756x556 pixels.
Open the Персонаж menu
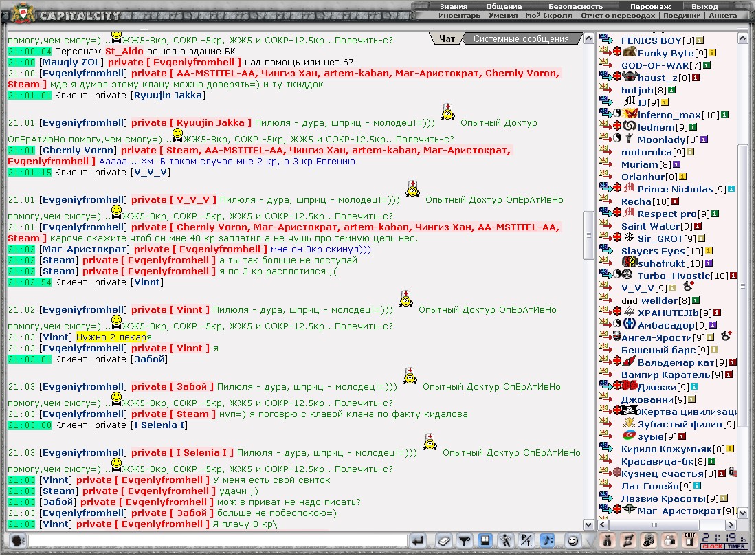point(650,7)
